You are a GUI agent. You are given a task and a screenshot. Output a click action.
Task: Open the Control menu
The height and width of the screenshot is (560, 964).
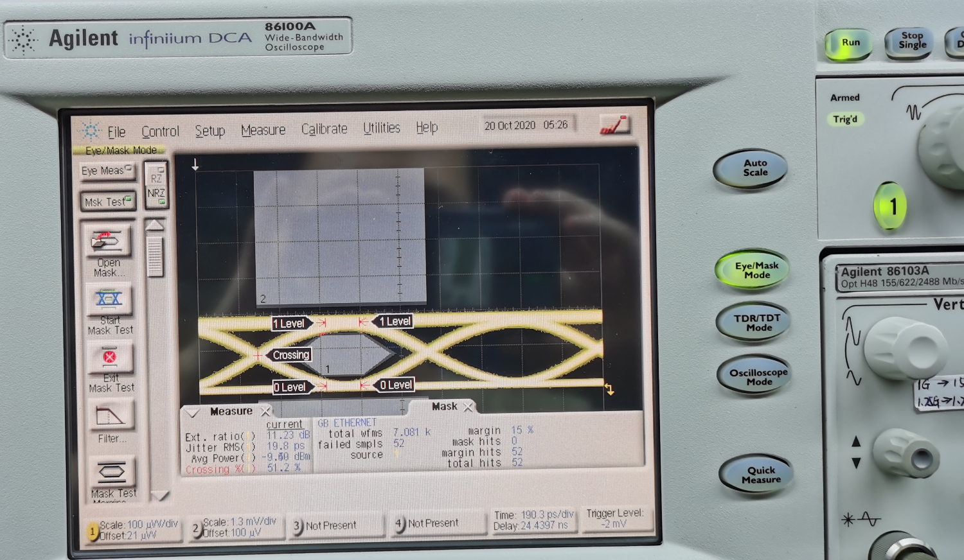(x=160, y=131)
